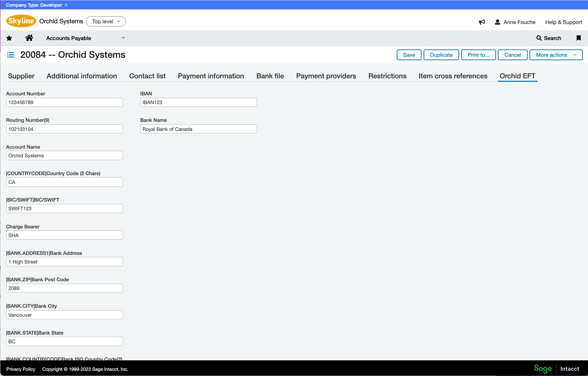Switch to the Restrictions tab
Image resolution: width=588 pixels, height=376 pixels.
click(x=387, y=76)
